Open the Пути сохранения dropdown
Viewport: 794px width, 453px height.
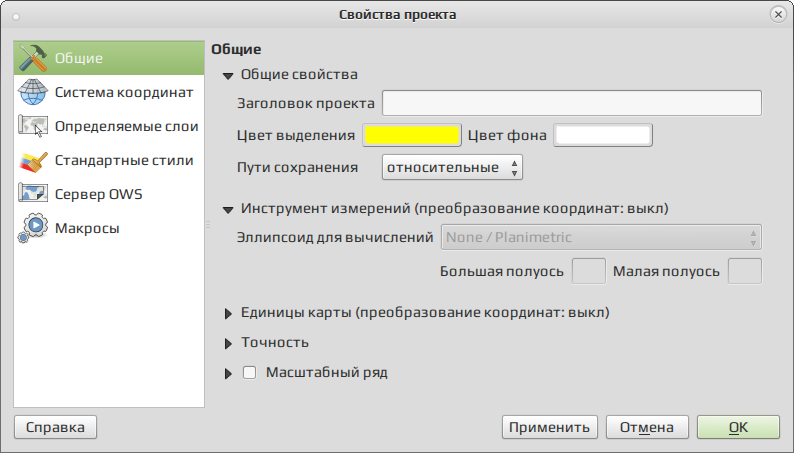pyautogui.click(x=452, y=168)
